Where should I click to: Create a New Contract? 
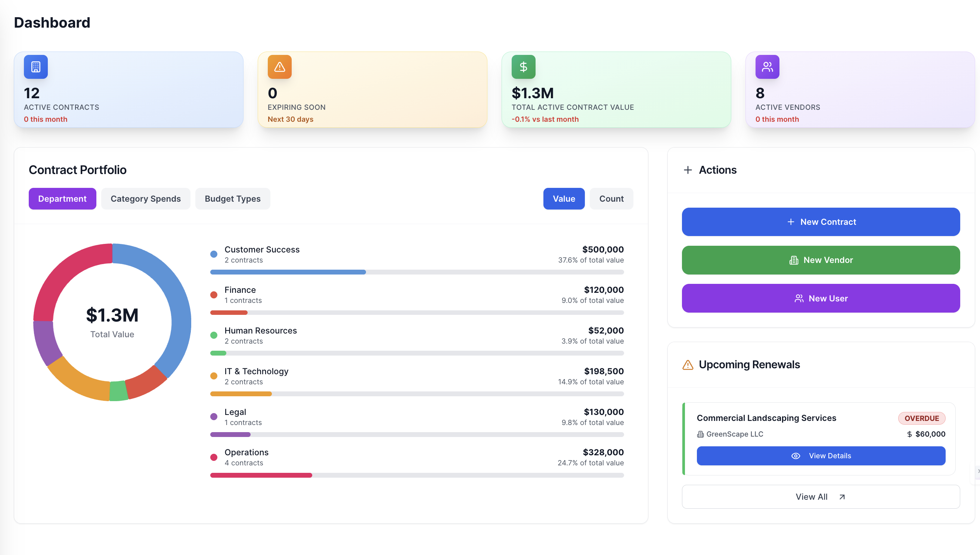[x=821, y=222]
